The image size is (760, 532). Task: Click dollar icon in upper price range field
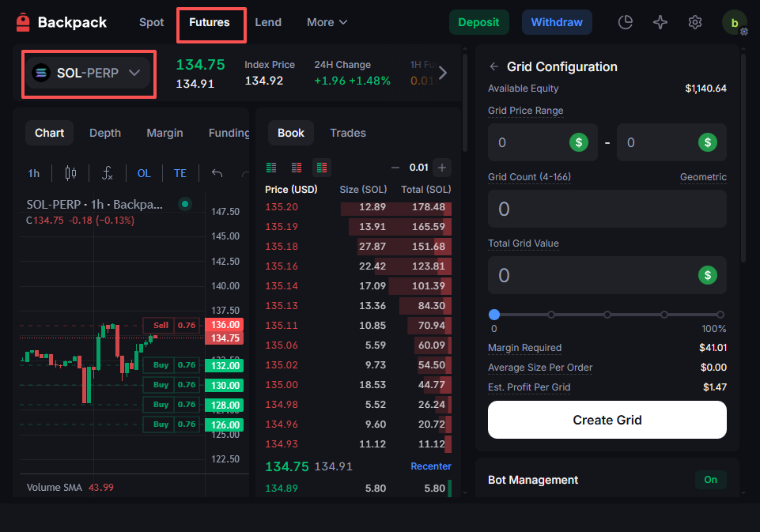708,142
